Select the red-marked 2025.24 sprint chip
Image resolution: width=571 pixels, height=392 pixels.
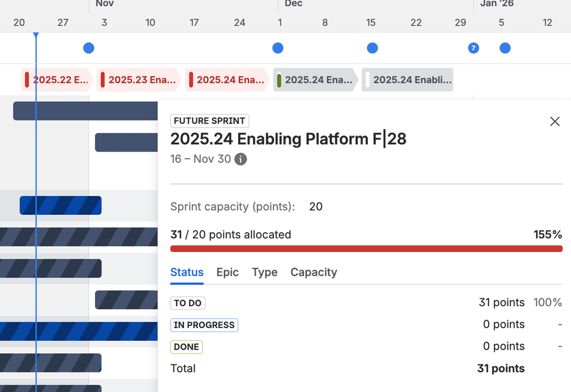(x=227, y=80)
